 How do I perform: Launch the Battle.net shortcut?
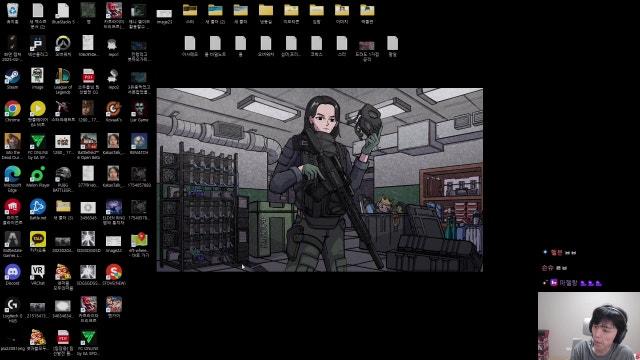tap(38, 209)
